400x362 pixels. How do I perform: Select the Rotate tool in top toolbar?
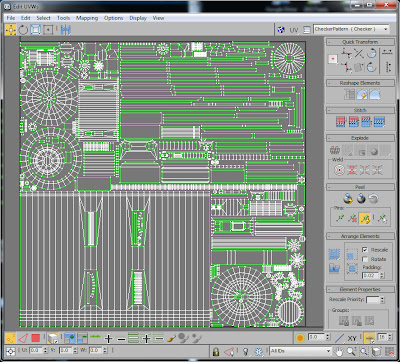(x=23, y=30)
